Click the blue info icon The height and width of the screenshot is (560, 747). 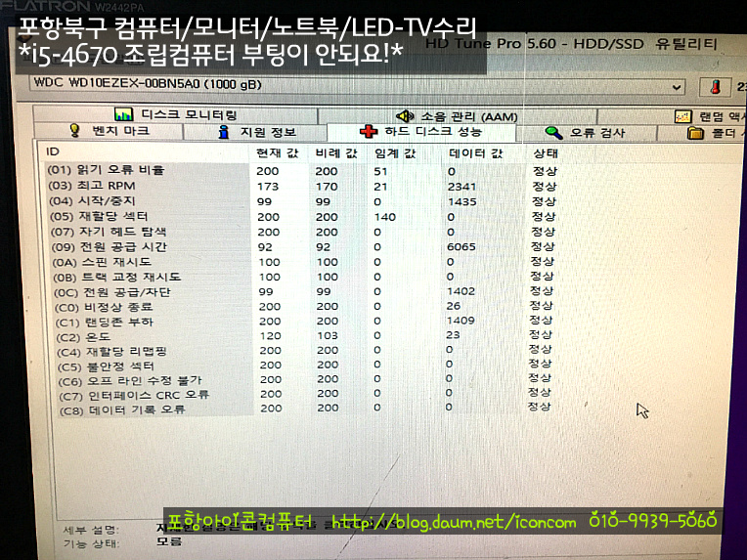point(224,132)
